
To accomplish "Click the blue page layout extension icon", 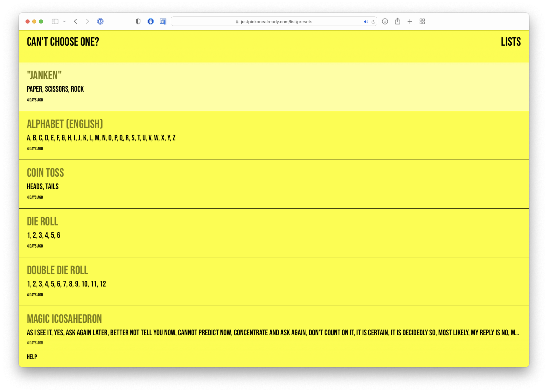I will pyautogui.click(x=163, y=21).
